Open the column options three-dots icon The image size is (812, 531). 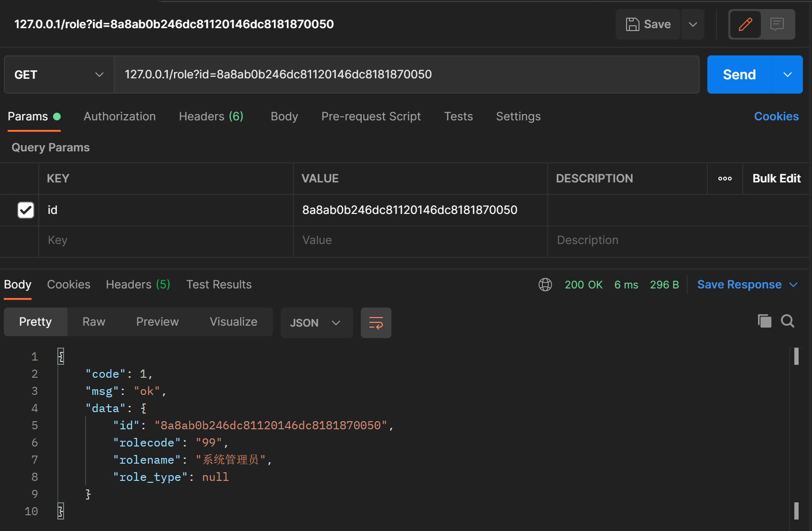[x=725, y=179]
